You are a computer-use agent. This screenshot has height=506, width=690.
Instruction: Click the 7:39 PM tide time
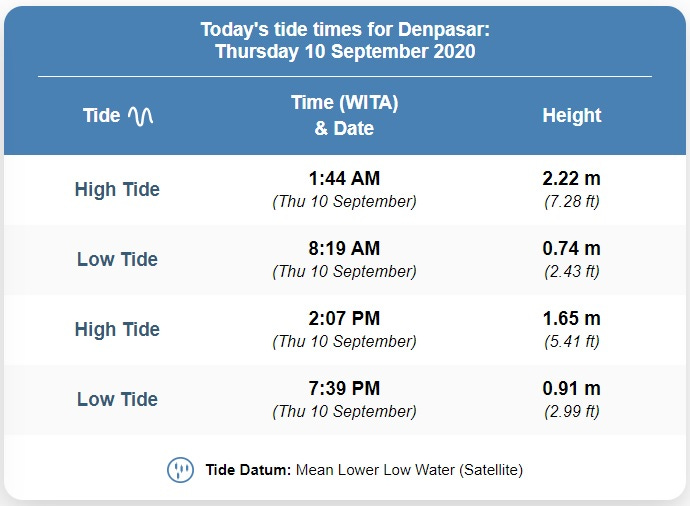(x=344, y=388)
